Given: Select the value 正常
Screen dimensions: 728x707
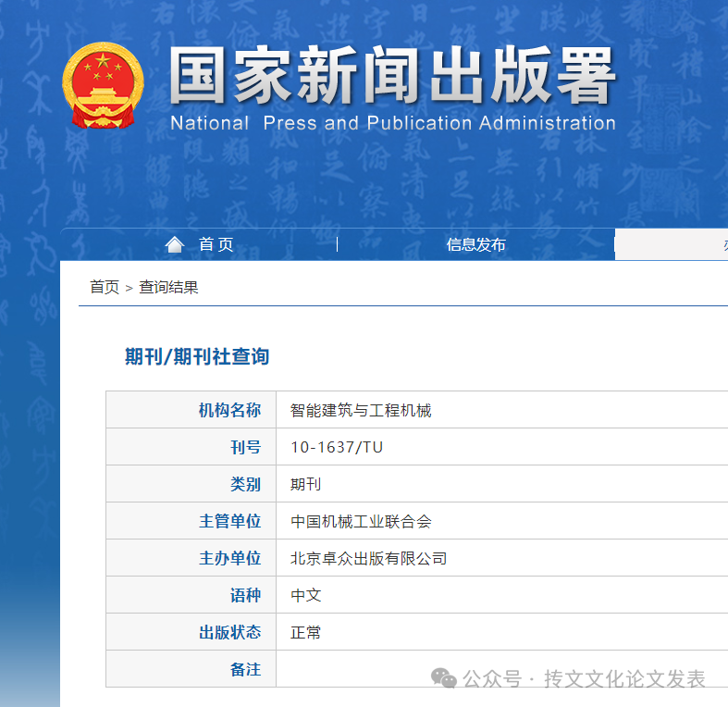Looking at the screenshot, I should (305, 632).
